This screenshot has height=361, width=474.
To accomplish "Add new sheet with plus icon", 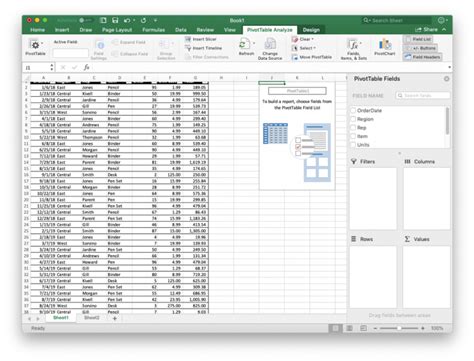I will tap(115, 318).
